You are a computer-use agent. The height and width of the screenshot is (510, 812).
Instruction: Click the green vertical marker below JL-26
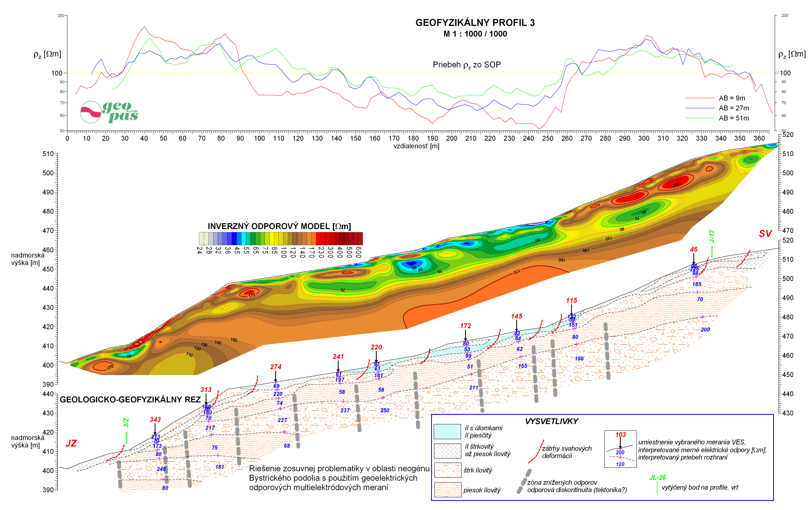657,488
